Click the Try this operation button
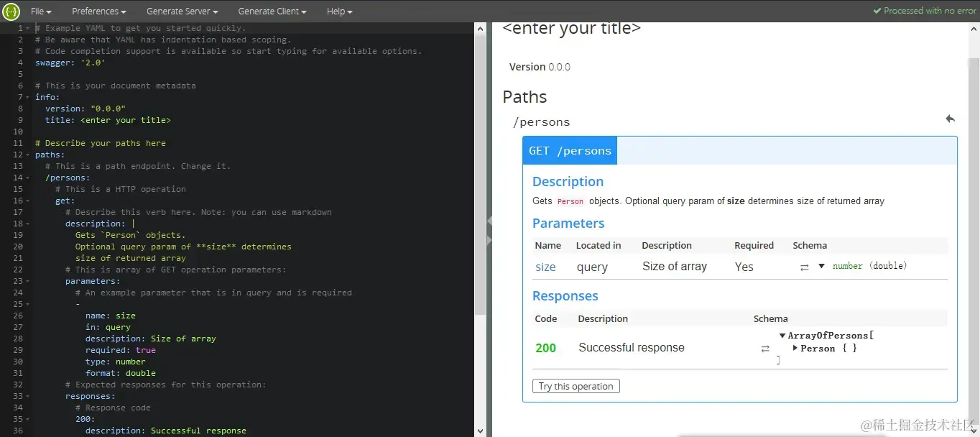The image size is (980, 437). click(576, 386)
